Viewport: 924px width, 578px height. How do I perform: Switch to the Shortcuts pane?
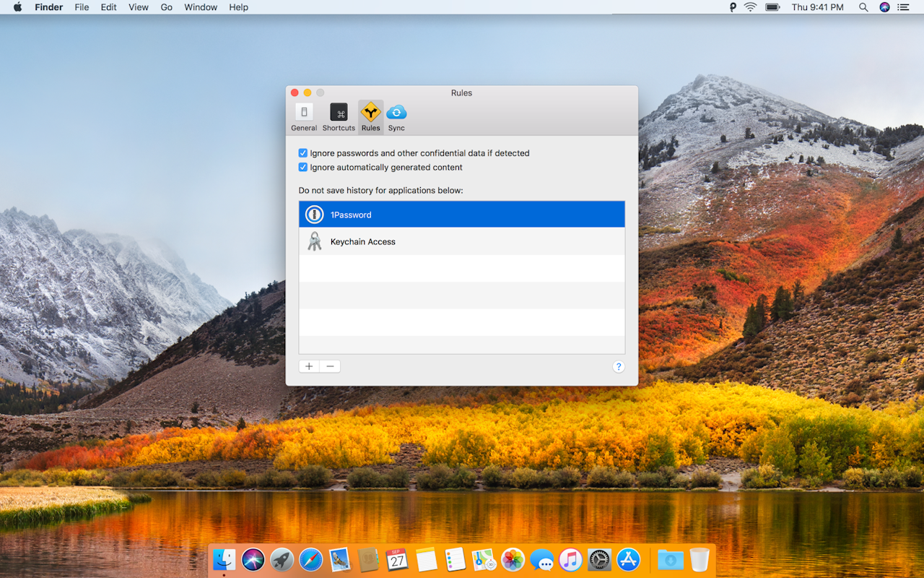point(339,116)
